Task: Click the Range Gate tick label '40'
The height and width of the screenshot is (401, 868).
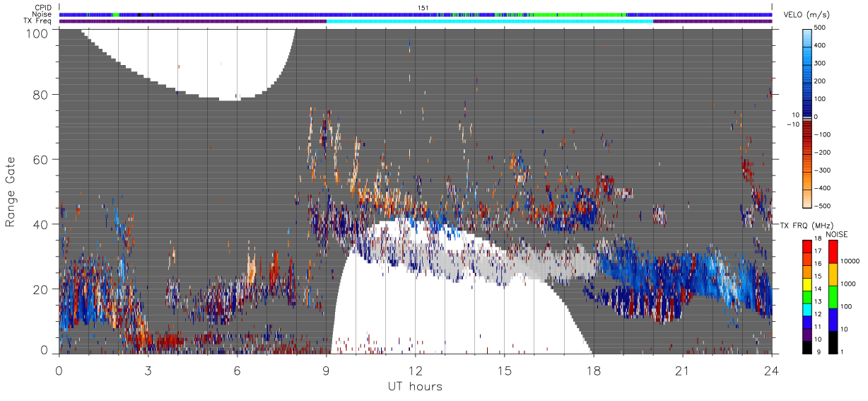Action: (x=42, y=224)
